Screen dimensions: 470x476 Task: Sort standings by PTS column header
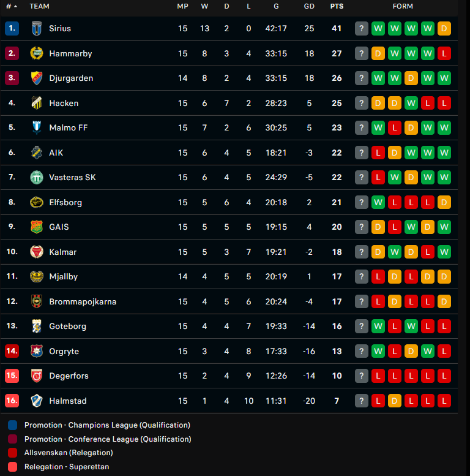337,6
